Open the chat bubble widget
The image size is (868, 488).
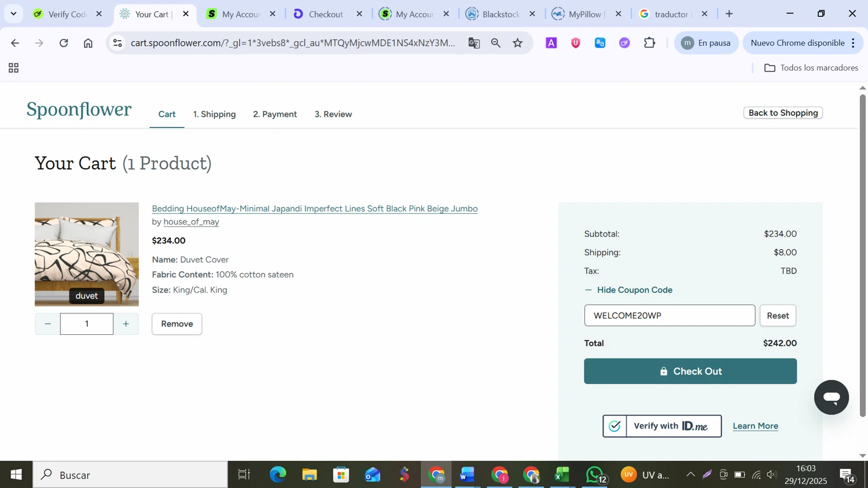click(831, 397)
